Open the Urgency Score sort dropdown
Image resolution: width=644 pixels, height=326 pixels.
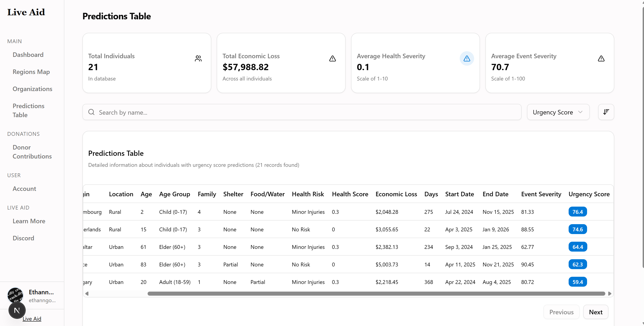point(558,112)
